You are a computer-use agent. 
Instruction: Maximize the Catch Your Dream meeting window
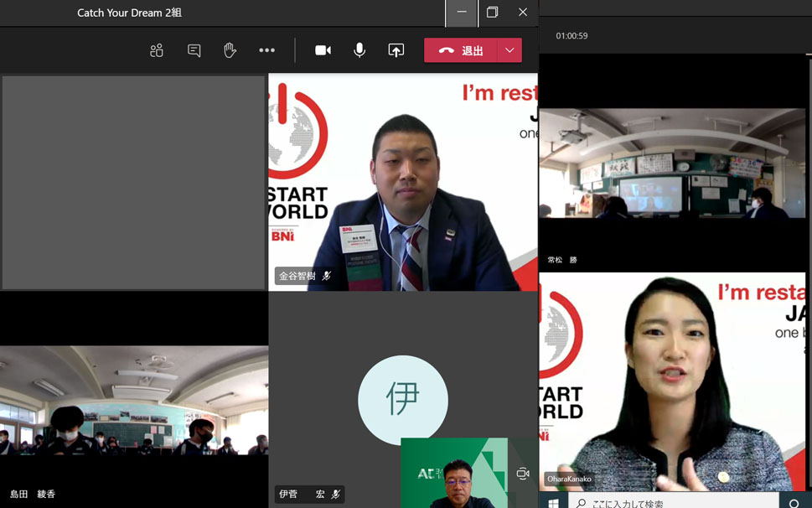coord(492,13)
